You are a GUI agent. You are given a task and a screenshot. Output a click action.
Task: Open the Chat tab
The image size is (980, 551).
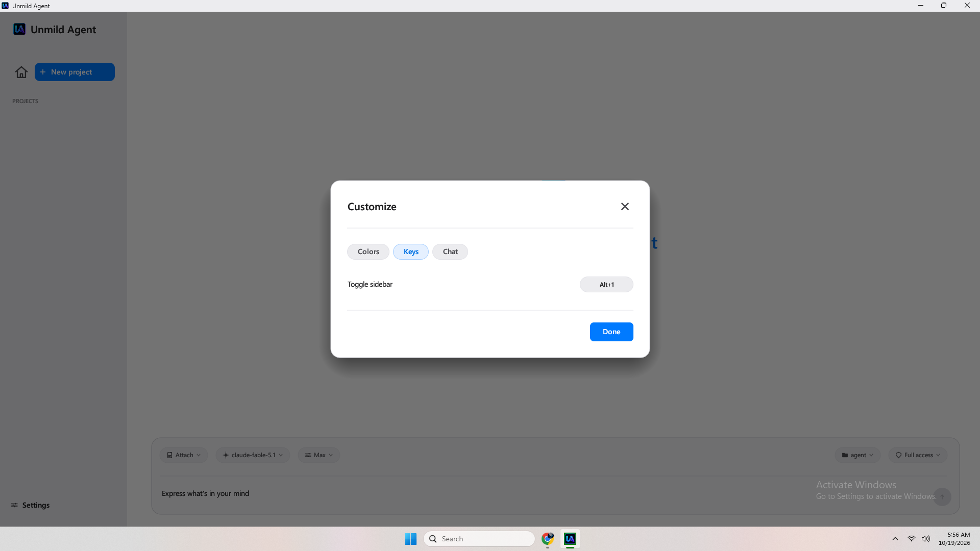tap(450, 252)
